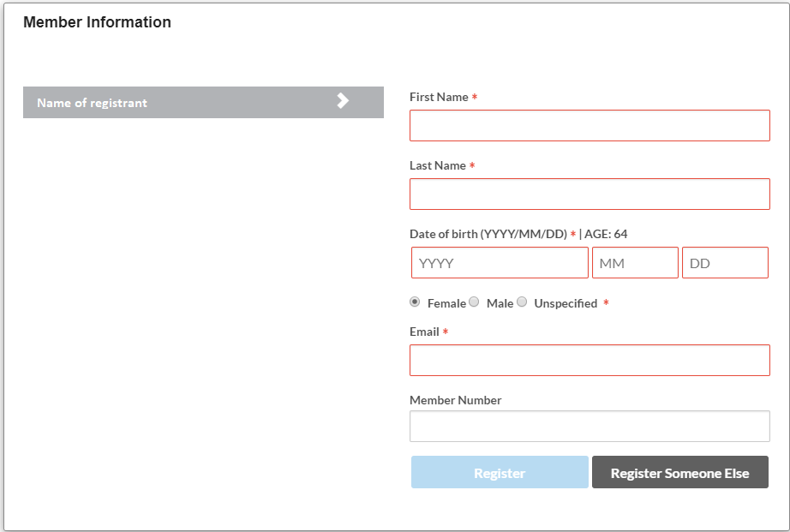The image size is (790, 532).
Task: Click the Last Name field label
Action: click(x=437, y=166)
